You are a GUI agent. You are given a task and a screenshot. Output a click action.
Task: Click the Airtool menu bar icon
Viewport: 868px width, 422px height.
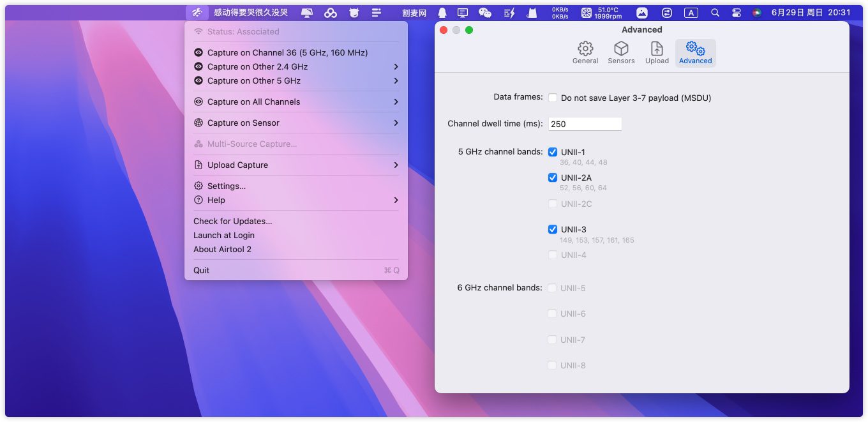198,13
